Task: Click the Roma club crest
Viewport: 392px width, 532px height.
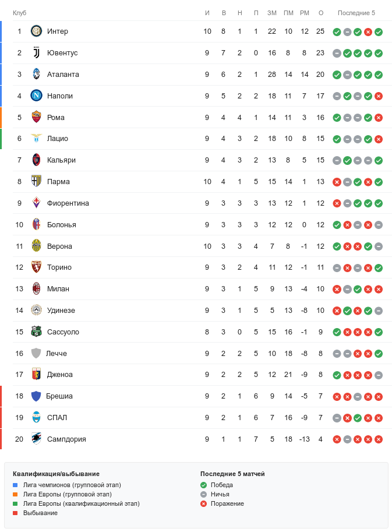Action: pos(37,117)
